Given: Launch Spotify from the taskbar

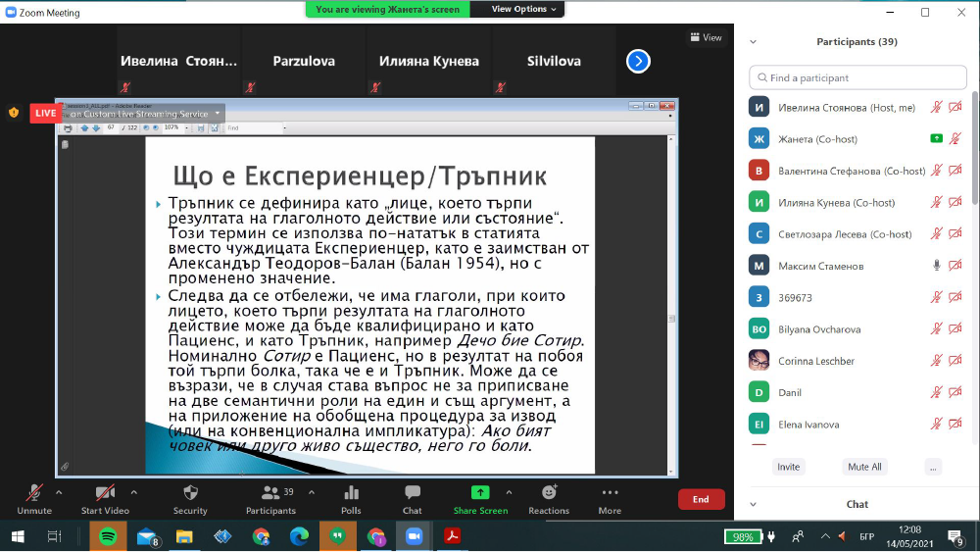Looking at the screenshot, I should [x=108, y=536].
